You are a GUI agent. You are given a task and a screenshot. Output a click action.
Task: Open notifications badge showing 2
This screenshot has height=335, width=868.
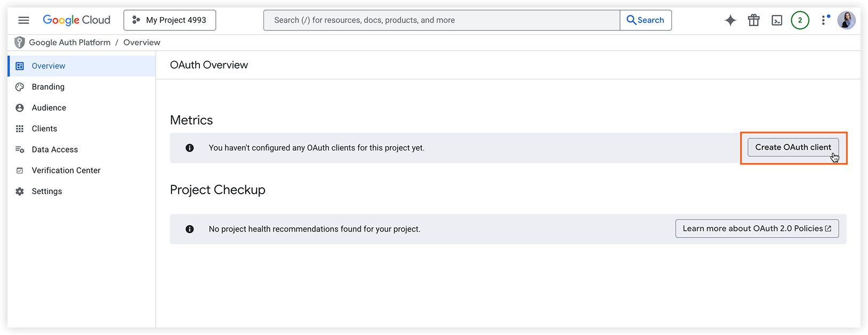click(800, 20)
